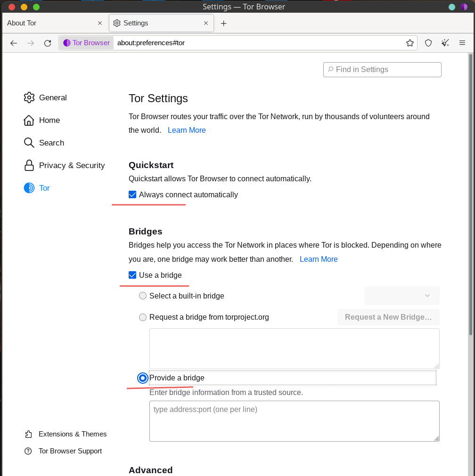Image resolution: width=475 pixels, height=476 pixels.
Task: Click Learn More in Bridges section
Action: point(319,259)
